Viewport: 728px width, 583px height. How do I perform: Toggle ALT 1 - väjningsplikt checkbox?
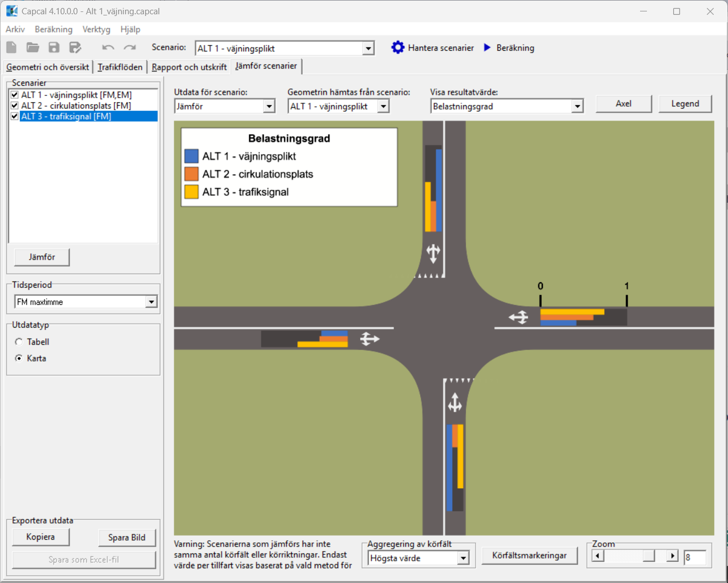pos(14,95)
